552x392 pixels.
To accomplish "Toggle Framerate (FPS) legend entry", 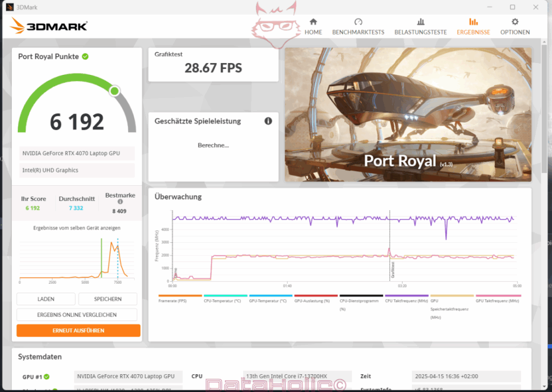I will 180,299.
